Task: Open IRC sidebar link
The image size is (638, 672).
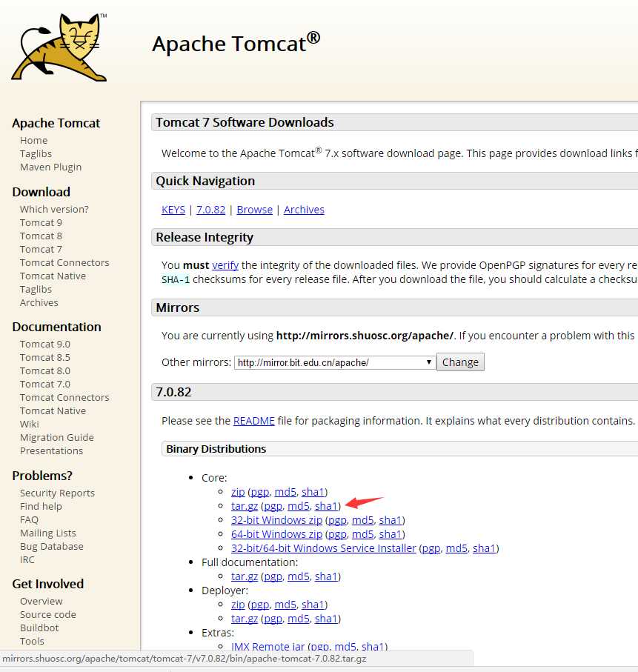Action: click(x=27, y=559)
